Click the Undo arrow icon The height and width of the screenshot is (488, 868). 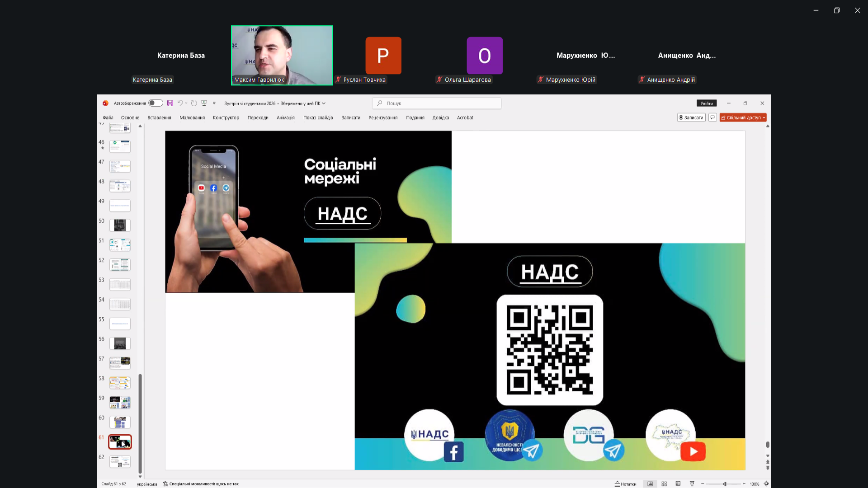point(180,103)
